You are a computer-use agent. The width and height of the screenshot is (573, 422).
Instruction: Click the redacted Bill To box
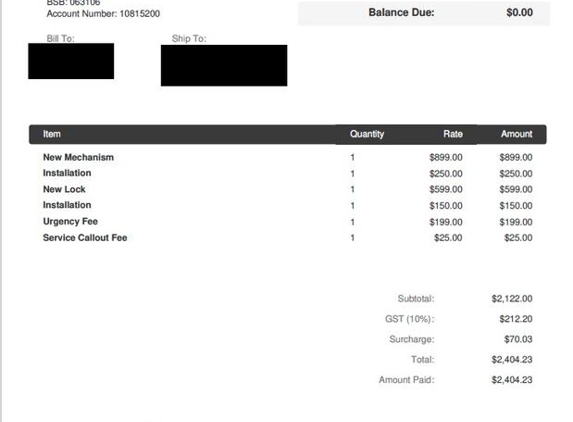pyautogui.click(x=71, y=61)
